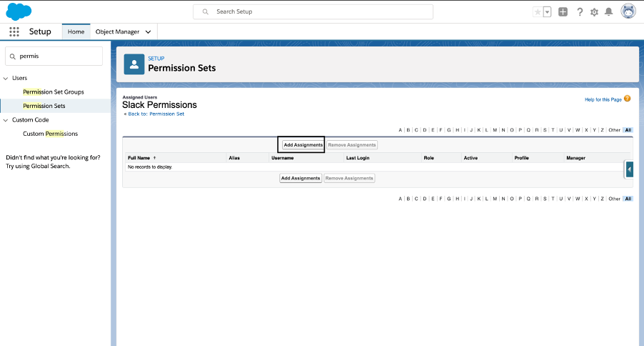Image resolution: width=644 pixels, height=346 pixels.
Task: Sort by the Profile column header
Action: [x=522, y=158]
